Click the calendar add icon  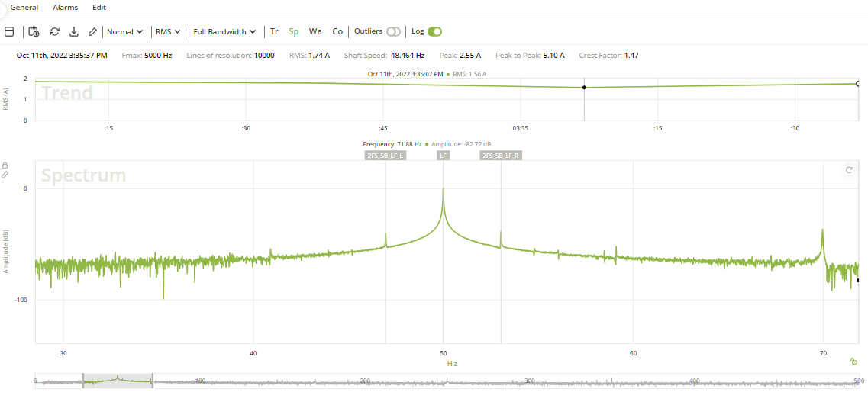point(34,32)
